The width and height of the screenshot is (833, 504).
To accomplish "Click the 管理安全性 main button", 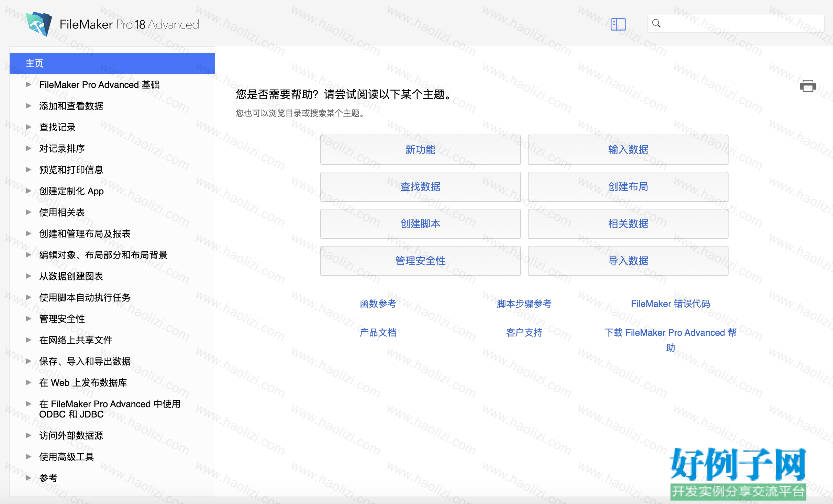I will click(x=420, y=261).
